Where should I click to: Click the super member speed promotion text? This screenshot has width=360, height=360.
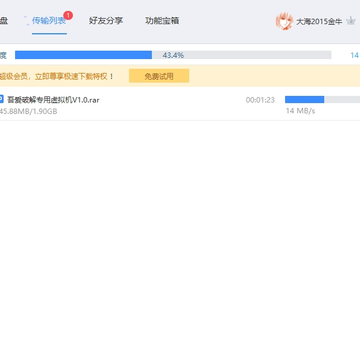coord(57,76)
